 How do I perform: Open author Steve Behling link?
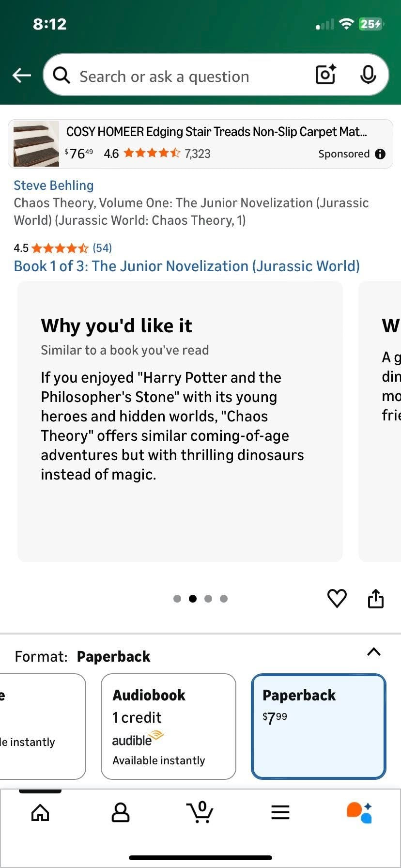click(x=54, y=186)
